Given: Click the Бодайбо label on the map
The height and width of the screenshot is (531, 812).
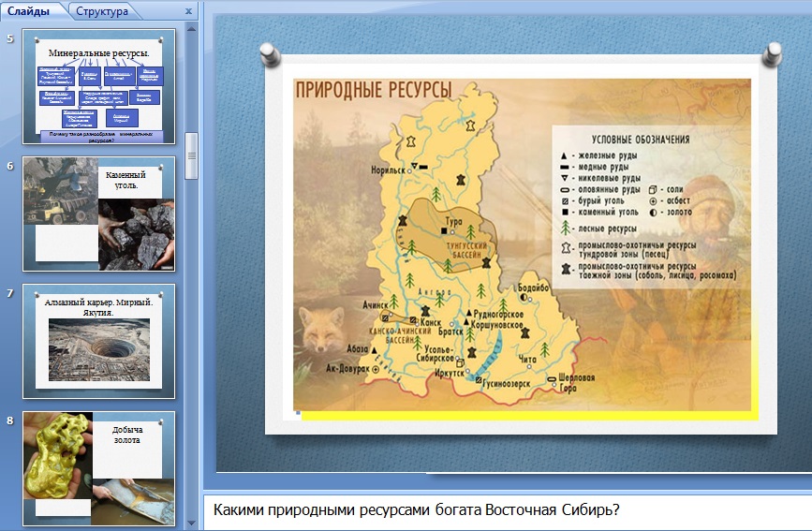Looking at the screenshot, I should [x=533, y=287].
